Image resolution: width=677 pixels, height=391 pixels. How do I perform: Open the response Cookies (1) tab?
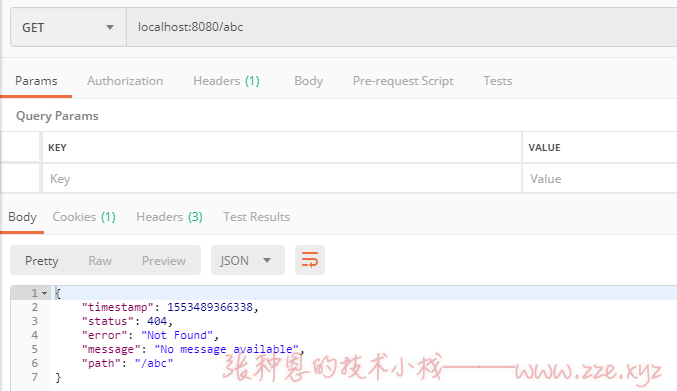[x=84, y=217]
